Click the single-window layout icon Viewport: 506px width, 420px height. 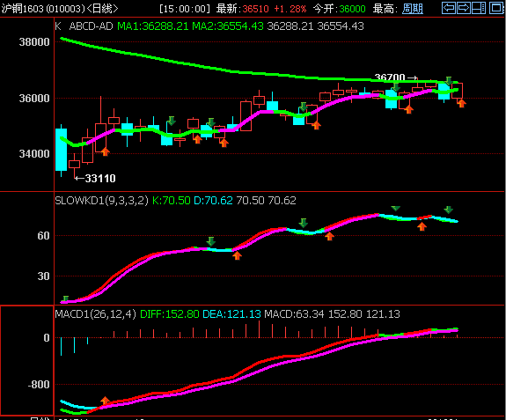click(x=496, y=8)
